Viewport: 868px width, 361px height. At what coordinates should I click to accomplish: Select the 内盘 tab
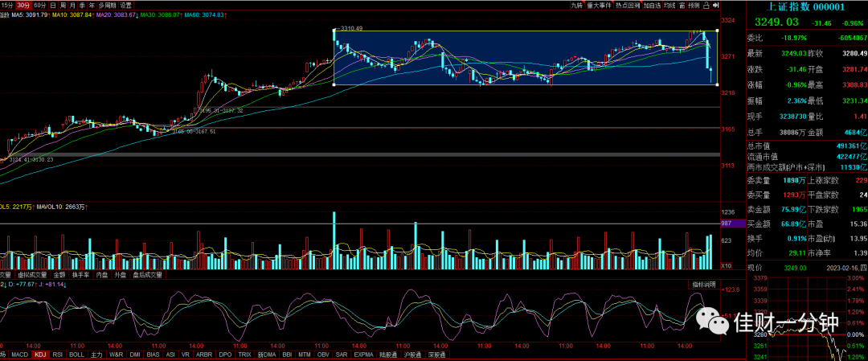(102, 275)
